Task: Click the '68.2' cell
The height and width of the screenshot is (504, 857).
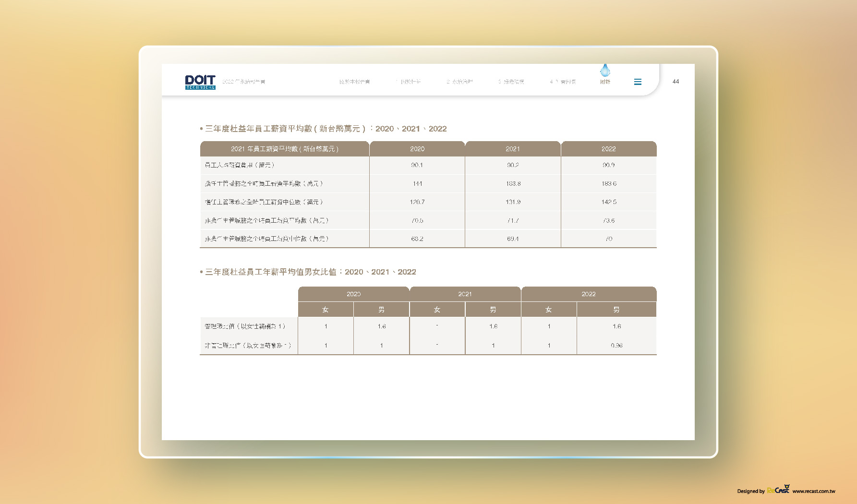Action: (x=417, y=239)
